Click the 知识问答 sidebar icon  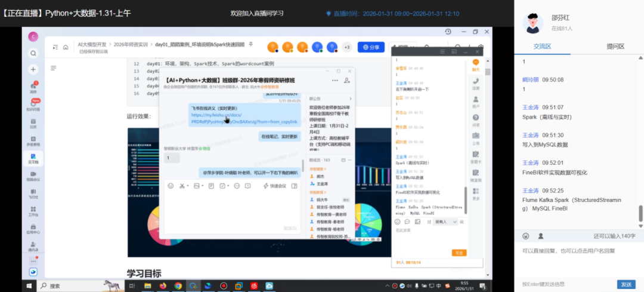33,106
